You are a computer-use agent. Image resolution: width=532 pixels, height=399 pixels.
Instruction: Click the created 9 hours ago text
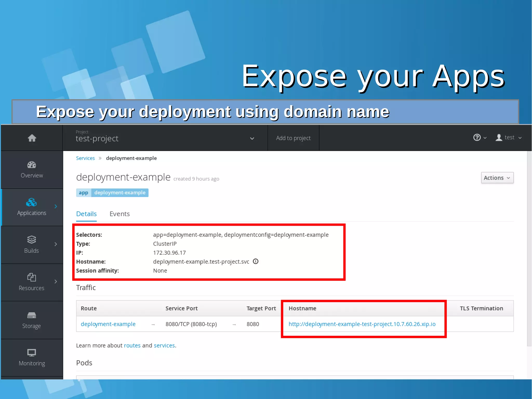tap(196, 179)
